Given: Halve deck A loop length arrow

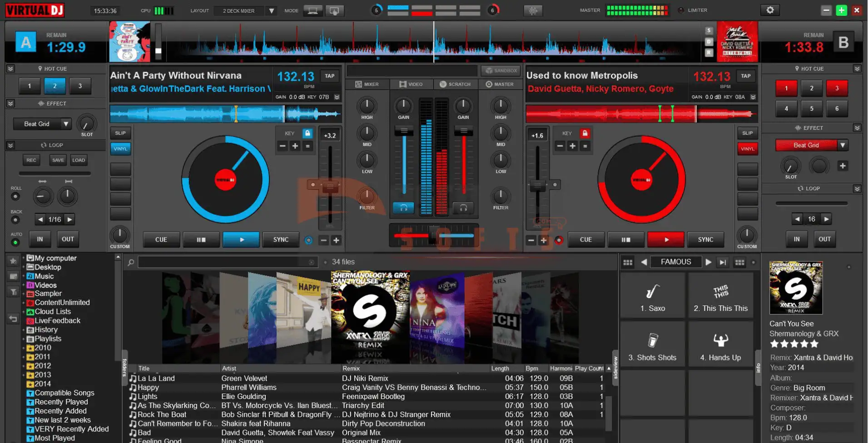Looking at the screenshot, I should (x=40, y=219).
